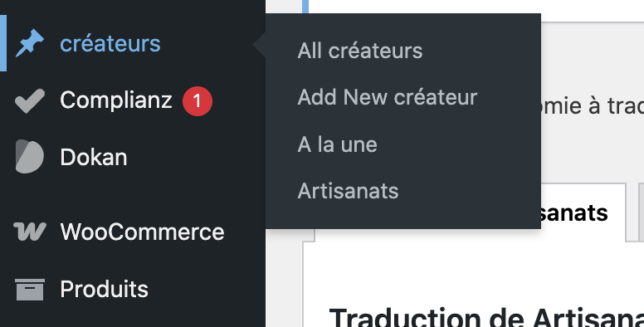The image size is (644, 327).
Task: Open the A la une submenu entry
Action: click(337, 144)
